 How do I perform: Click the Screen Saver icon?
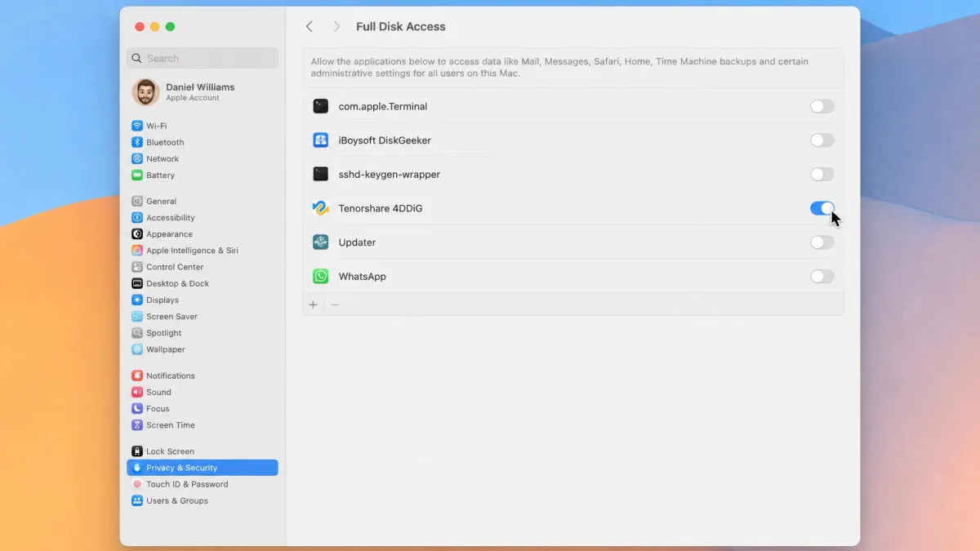[137, 316]
